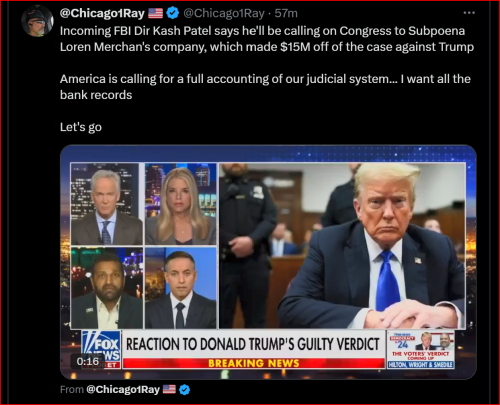Click the gray @Chicago1Ray handle
This screenshot has width=500, height=405.
point(224,13)
